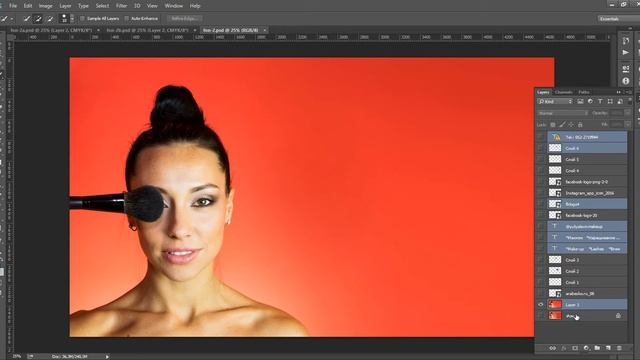Open the Layer menu
The height and width of the screenshot is (360, 640).
click(65, 6)
